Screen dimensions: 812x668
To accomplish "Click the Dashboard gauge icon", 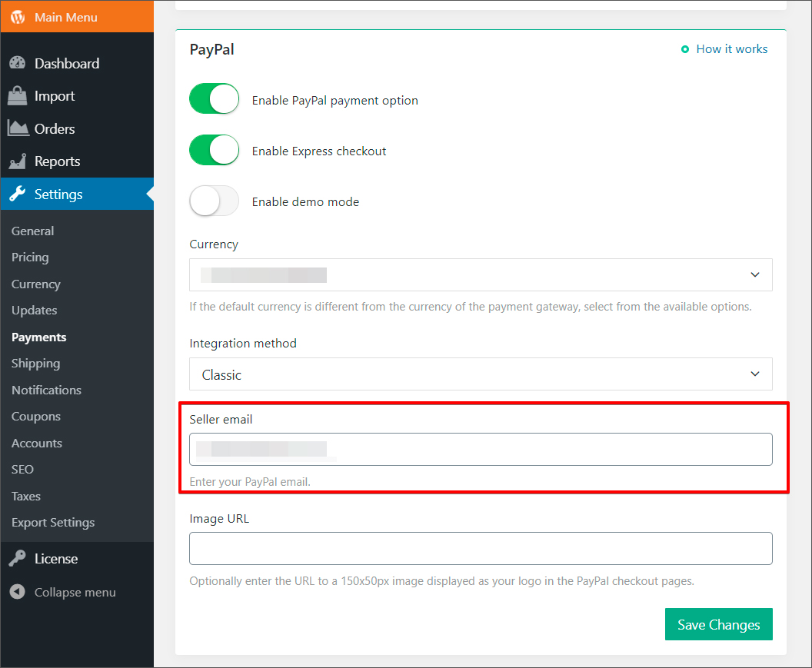I will [x=18, y=63].
